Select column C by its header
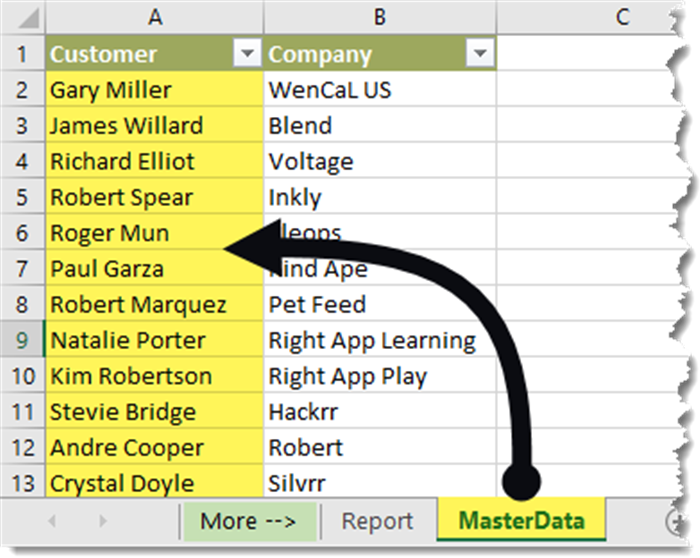The width and height of the screenshot is (700, 558). pos(622,15)
